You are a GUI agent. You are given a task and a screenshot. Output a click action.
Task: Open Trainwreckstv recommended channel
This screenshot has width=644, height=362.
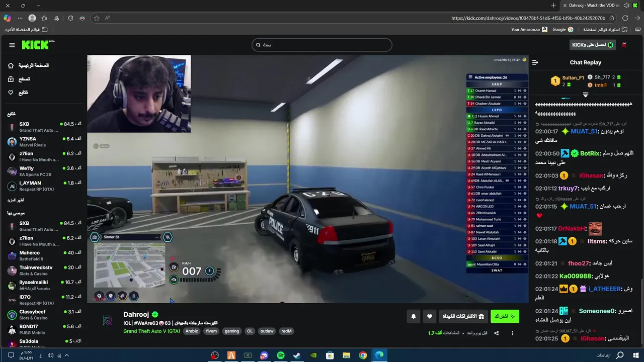click(44, 270)
